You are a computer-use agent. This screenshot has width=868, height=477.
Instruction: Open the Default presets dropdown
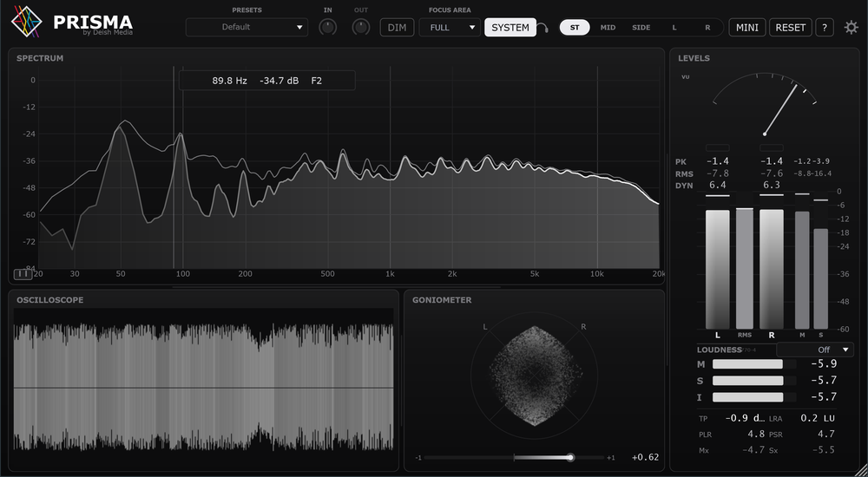(x=247, y=27)
